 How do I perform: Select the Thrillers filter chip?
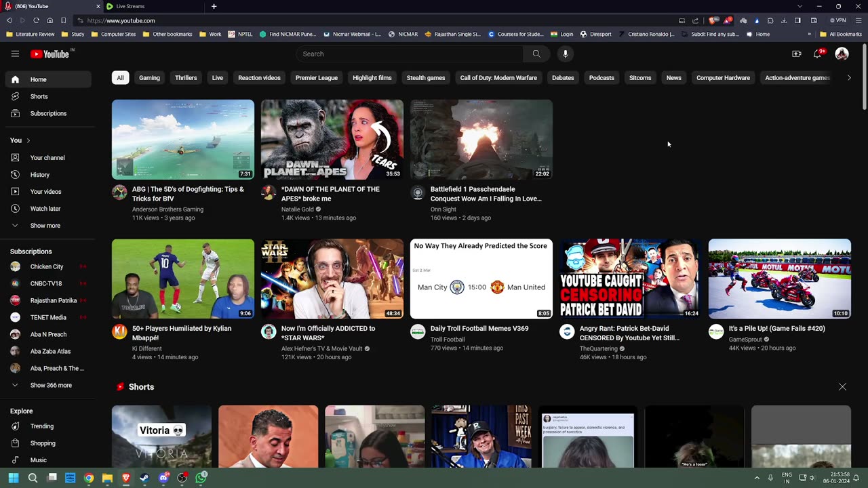tap(186, 78)
